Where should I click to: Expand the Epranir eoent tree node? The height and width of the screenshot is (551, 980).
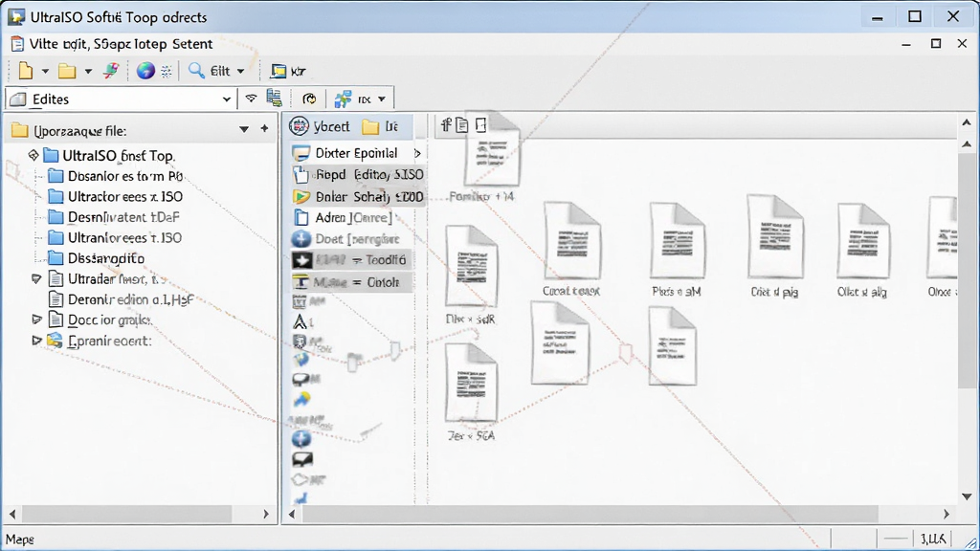coord(37,340)
